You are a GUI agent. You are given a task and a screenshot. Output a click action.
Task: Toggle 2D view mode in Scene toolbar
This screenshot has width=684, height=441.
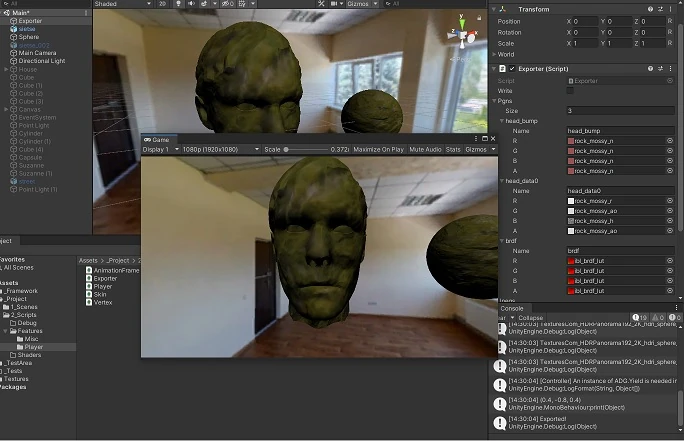[163, 4]
